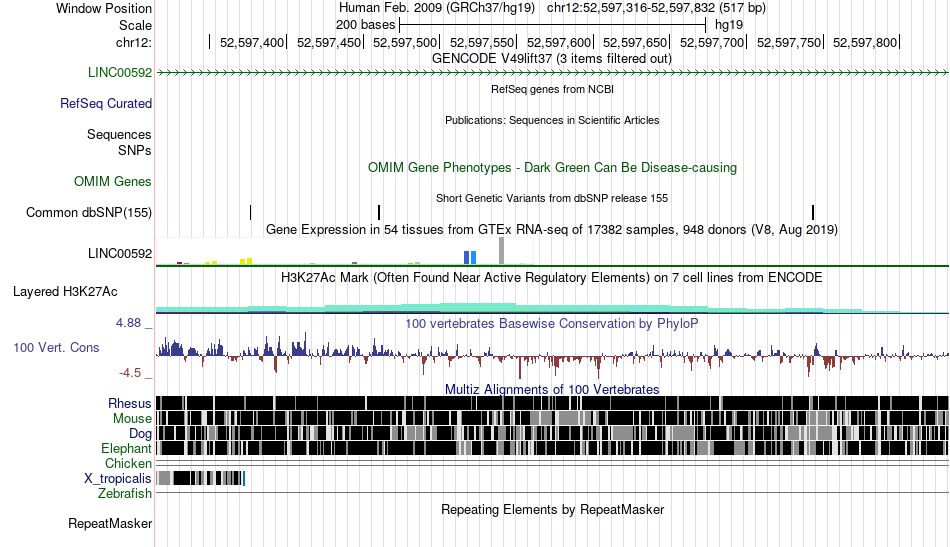Screen dimensions: 950x547
Task: Click Multiz Alignments of 100 Vertebrates title
Action: coord(552,390)
